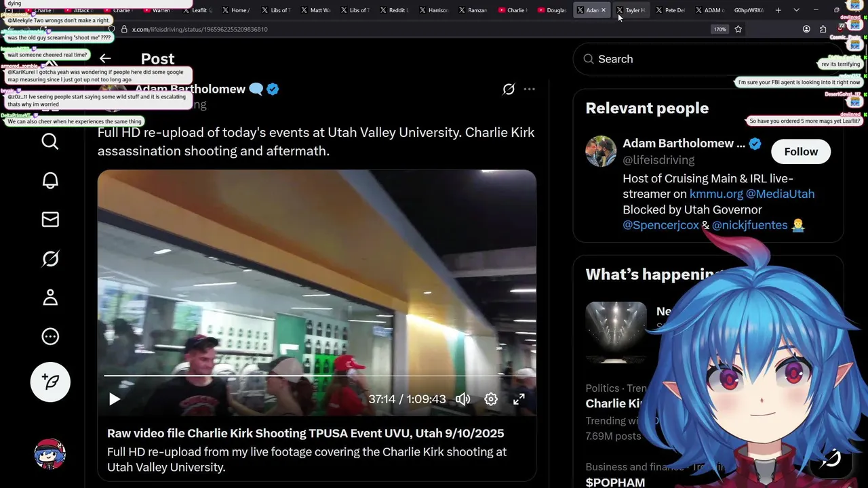Seek along the video progress bar
Image resolution: width=868 pixels, height=488 pixels.
(317, 375)
